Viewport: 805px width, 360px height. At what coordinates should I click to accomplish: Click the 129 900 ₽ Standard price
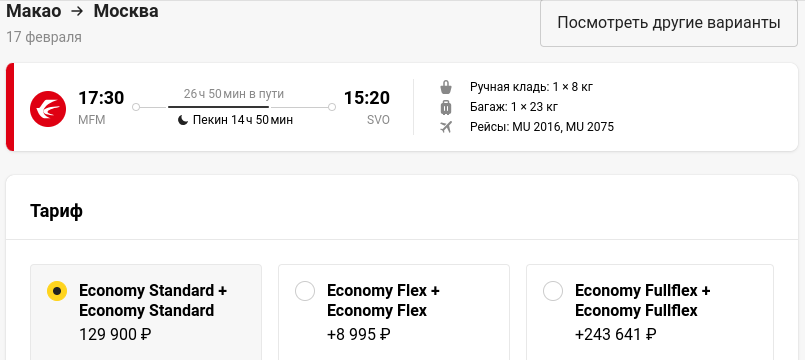click(115, 335)
